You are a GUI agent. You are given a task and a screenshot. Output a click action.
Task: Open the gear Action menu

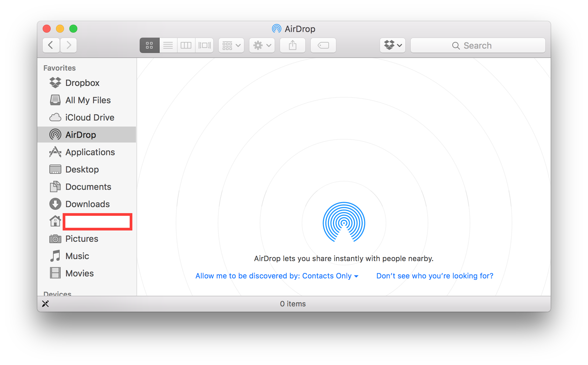(x=262, y=45)
